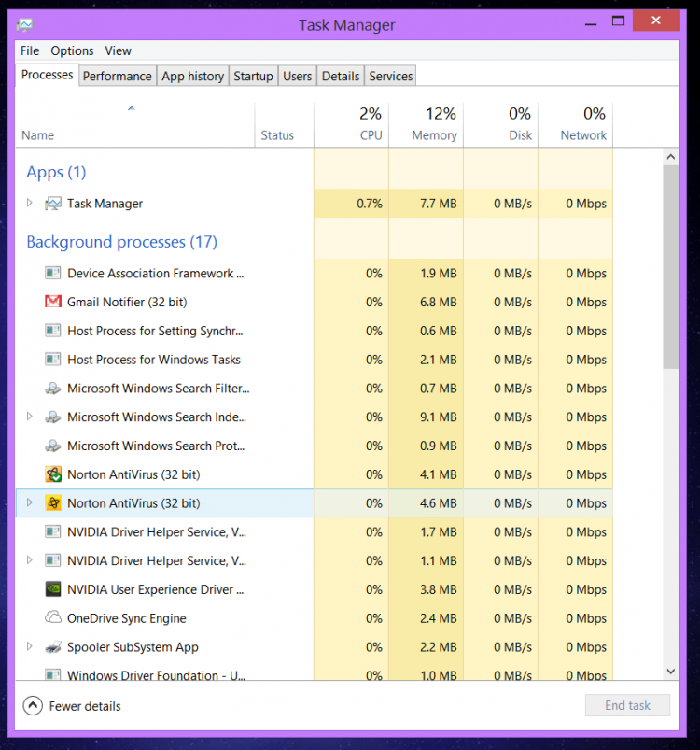This screenshot has width=700, height=750.
Task: Click the End task button
Action: [x=627, y=705]
